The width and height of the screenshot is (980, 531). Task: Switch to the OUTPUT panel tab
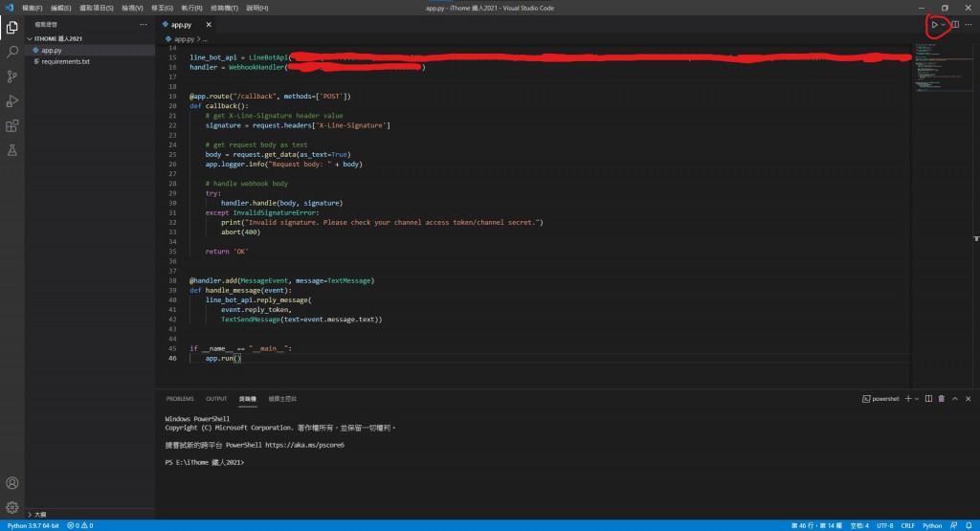click(x=216, y=399)
